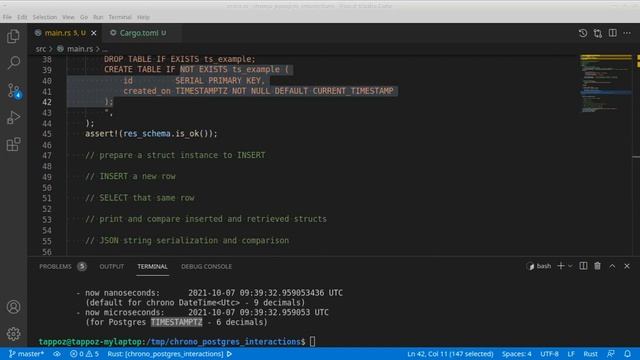Viewport: 640px width, 360px height.
Task: Open notifications bell in status bar
Action: click(627, 354)
